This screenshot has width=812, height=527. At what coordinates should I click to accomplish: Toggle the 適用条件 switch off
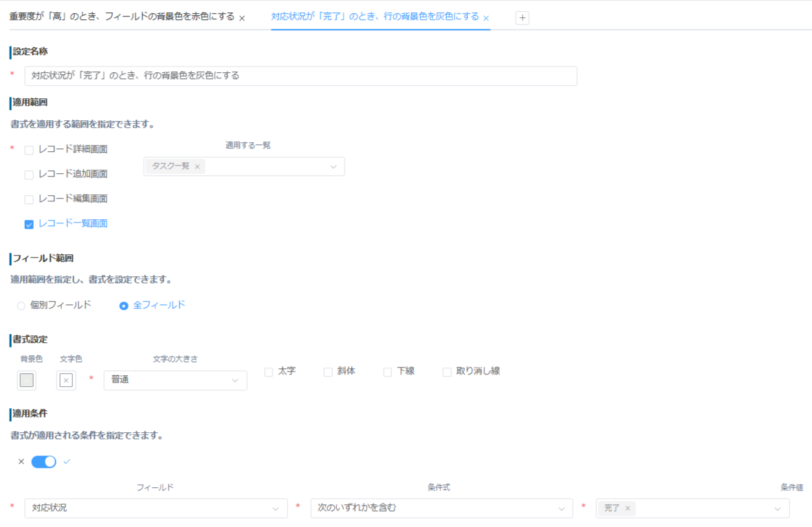pos(44,462)
